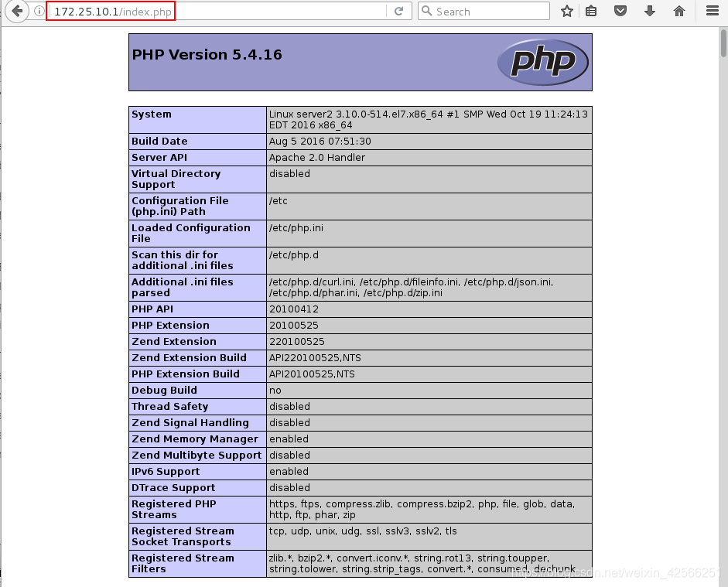This screenshot has height=587, width=728.
Task: Click the '/etc/php.ini' value
Action: coord(296,228)
